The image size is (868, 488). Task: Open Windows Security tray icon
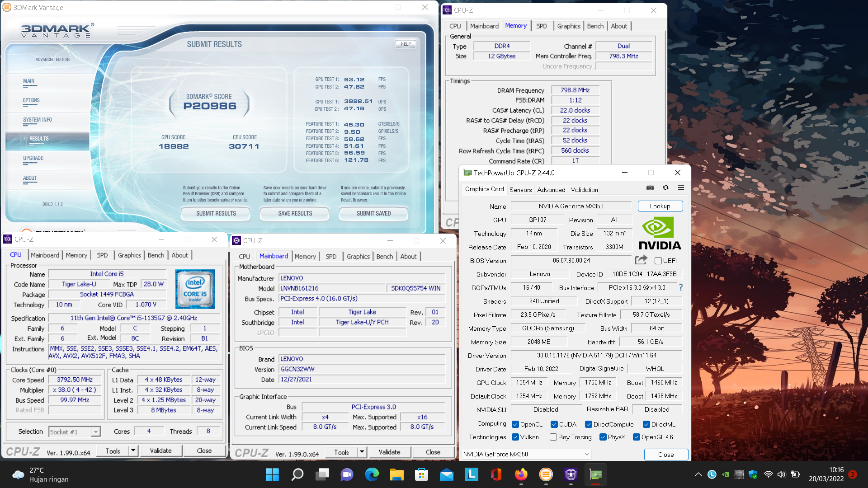[753, 474]
